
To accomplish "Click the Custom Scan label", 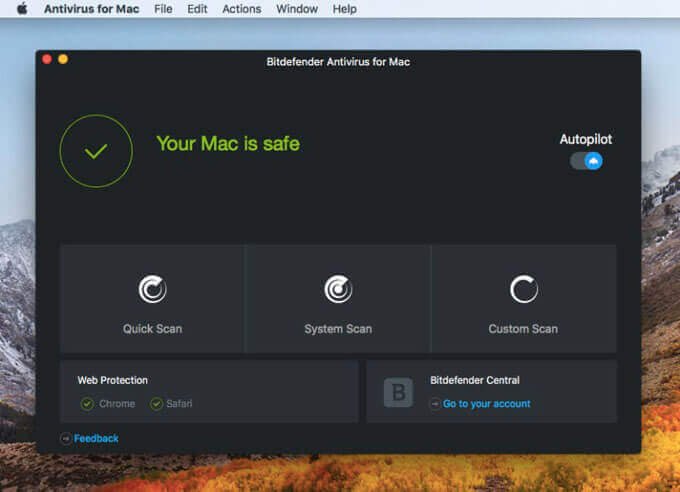I will (523, 329).
